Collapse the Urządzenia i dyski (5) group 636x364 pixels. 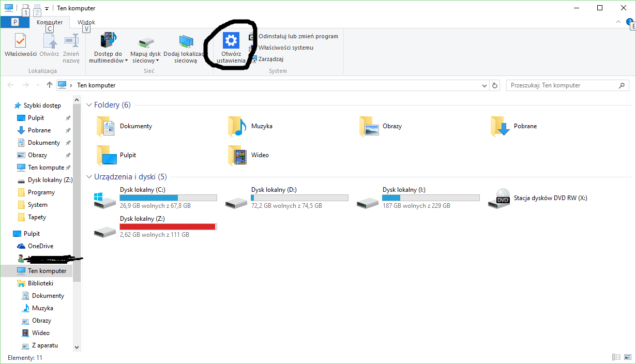pos(89,177)
